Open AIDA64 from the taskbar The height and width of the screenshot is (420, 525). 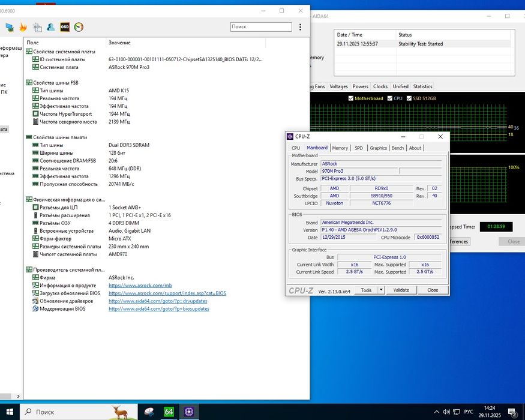[x=169, y=412]
